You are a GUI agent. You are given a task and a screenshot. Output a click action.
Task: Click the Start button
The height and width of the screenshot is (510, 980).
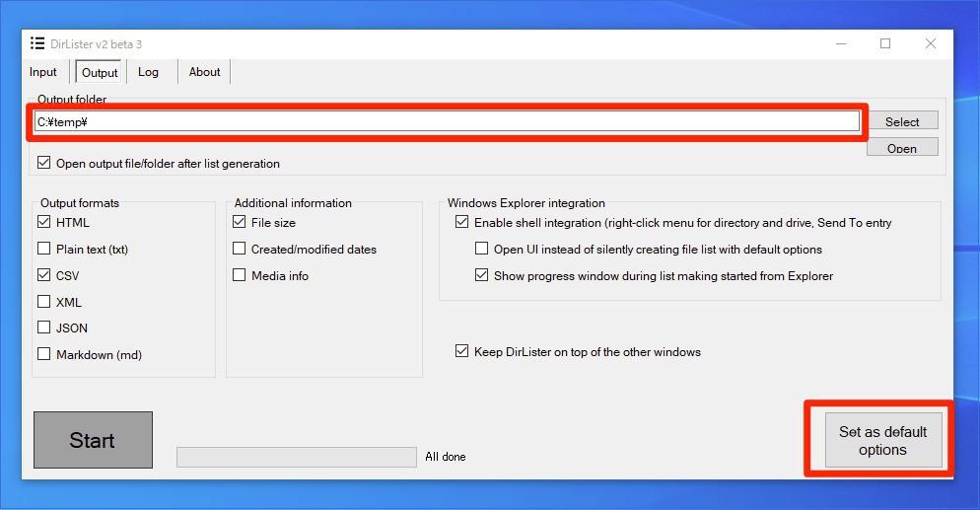pos(93,440)
